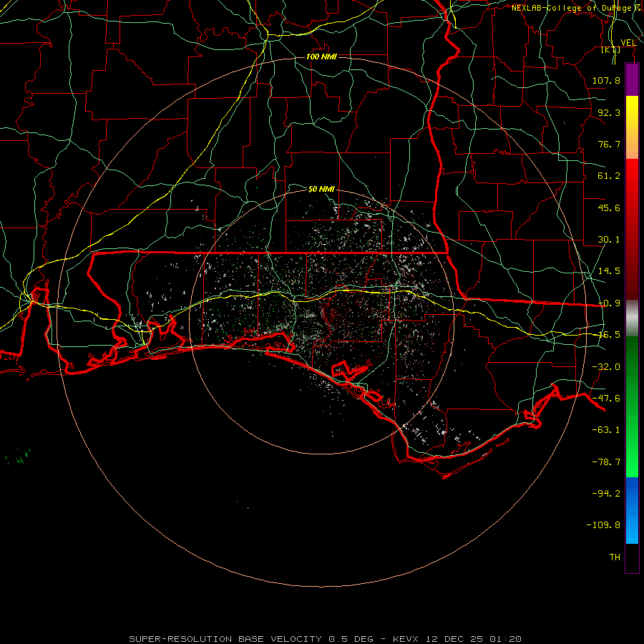The image size is (644, 644).
Task: Select the 14.5 value on velocity scale
Action: [609, 271]
